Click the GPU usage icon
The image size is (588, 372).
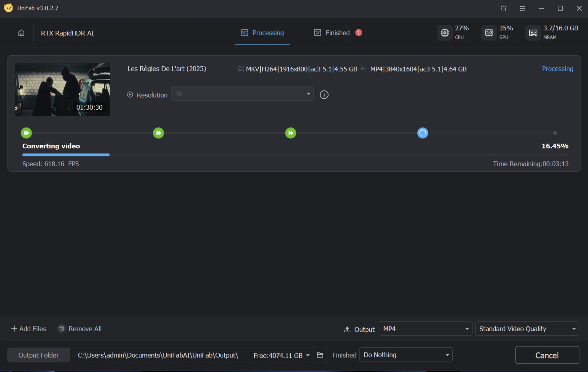[x=489, y=33]
